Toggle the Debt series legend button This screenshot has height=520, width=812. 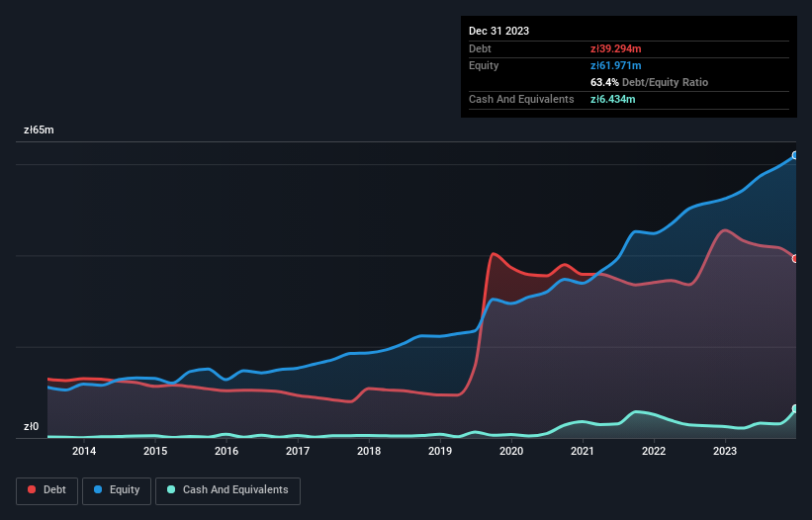tap(47, 490)
